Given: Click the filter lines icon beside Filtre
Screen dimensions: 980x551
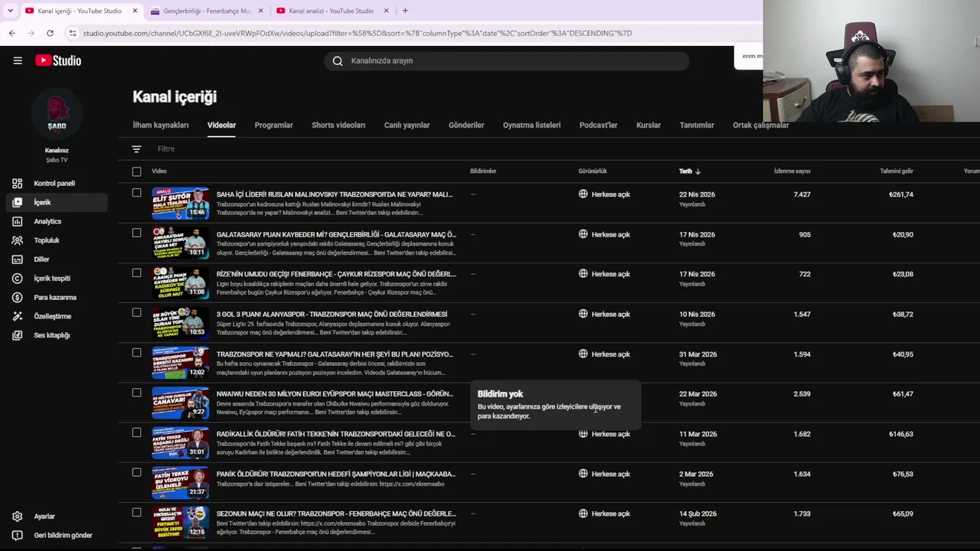Looking at the screenshot, I should 136,149.
